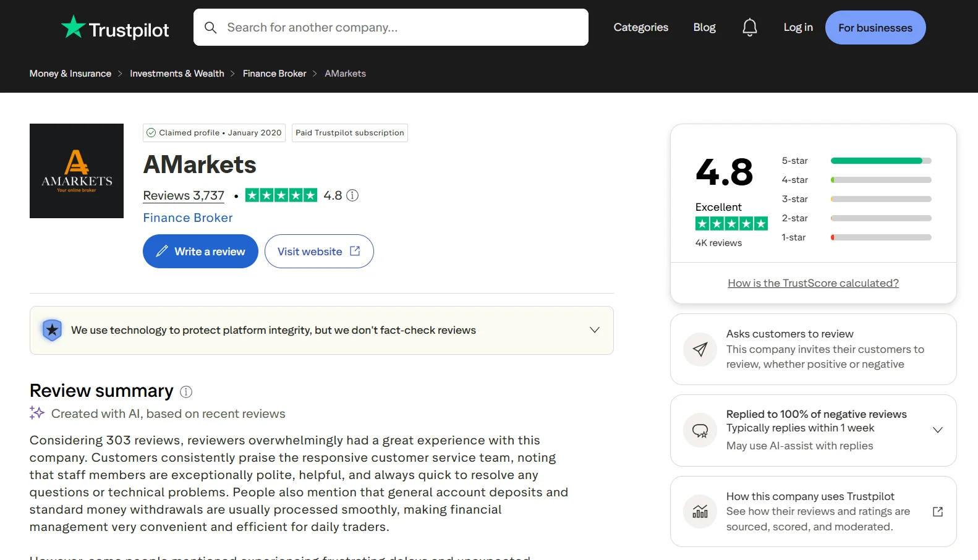Click the 4K reviews text
Screen dimensions: 978x560
(718, 243)
